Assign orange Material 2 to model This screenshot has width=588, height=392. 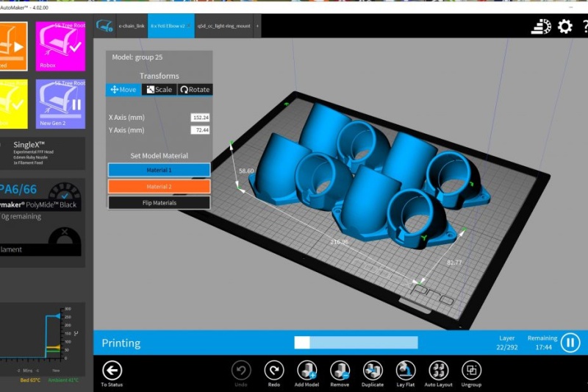pyautogui.click(x=159, y=187)
